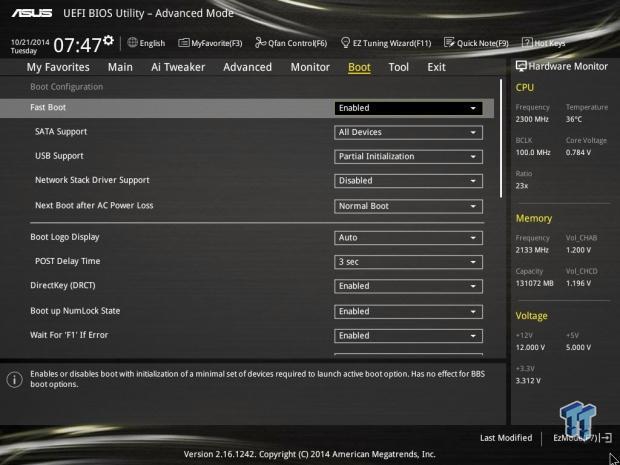Click the 07:47 clock display

[78, 45]
